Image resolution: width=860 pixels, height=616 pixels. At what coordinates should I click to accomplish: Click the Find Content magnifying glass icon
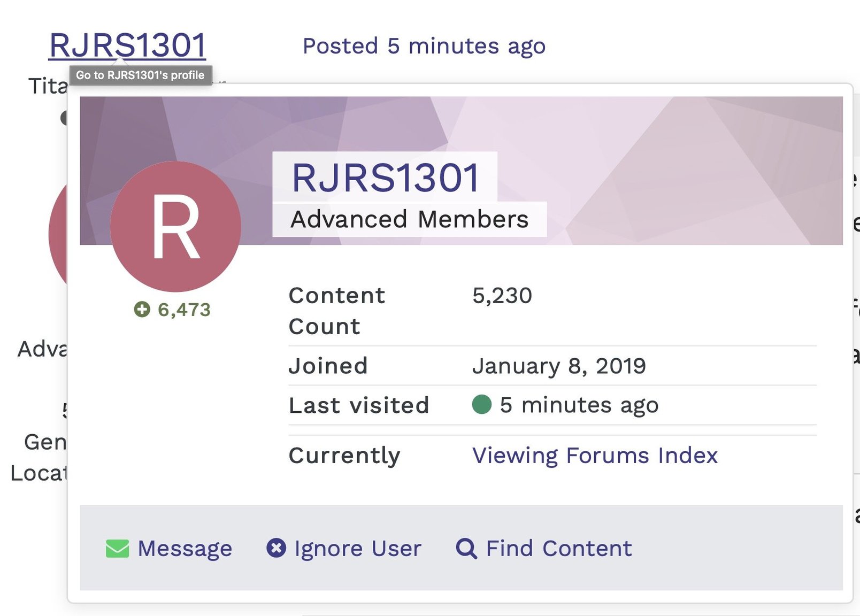point(466,549)
